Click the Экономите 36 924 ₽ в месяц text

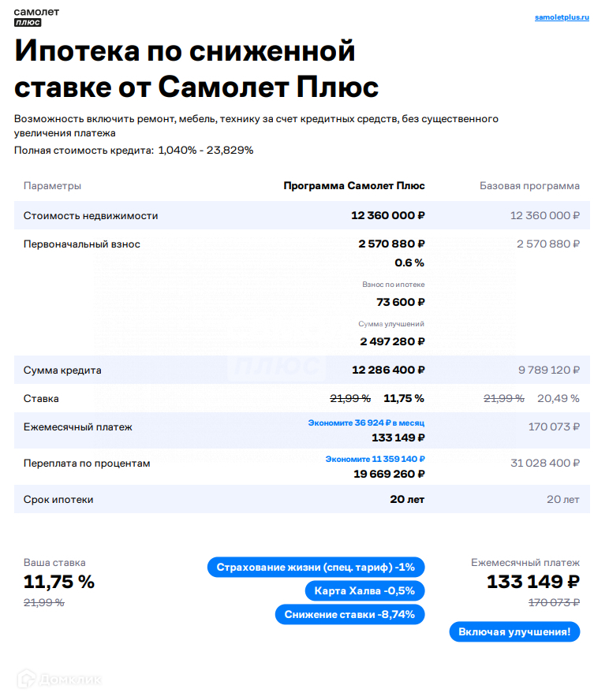[366, 423]
